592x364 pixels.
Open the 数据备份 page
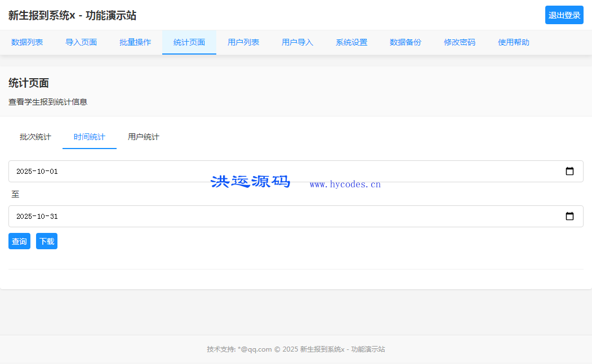(x=406, y=42)
